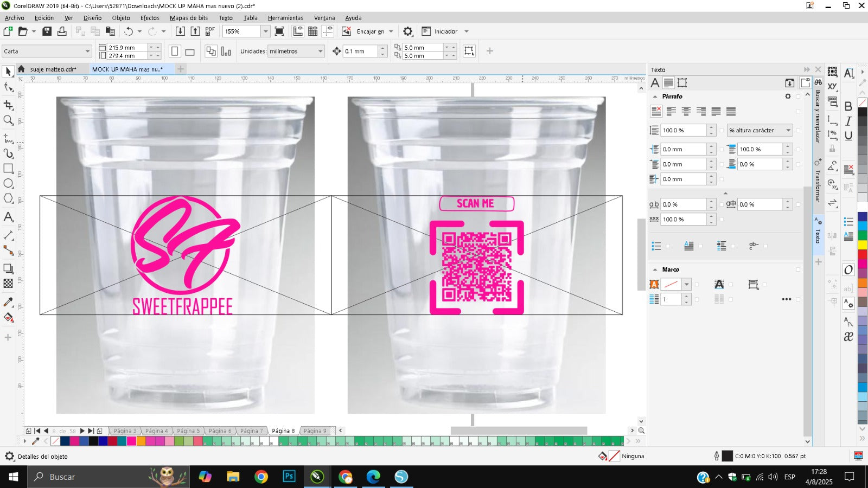Click the Import icon
Image resolution: width=868 pixels, height=488 pixels.
tap(180, 31)
